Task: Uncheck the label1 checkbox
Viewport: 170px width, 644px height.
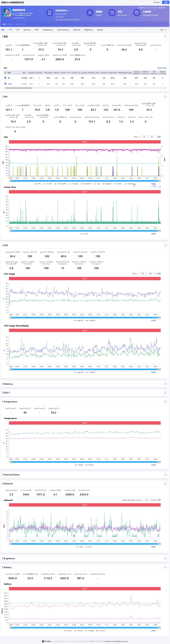Action: tap(5, 84)
